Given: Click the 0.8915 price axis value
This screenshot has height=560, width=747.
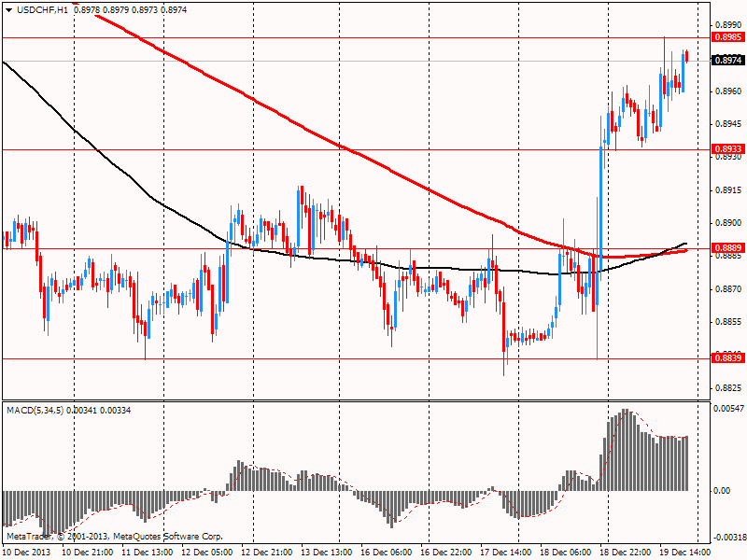Looking at the screenshot, I should coord(728,190).
